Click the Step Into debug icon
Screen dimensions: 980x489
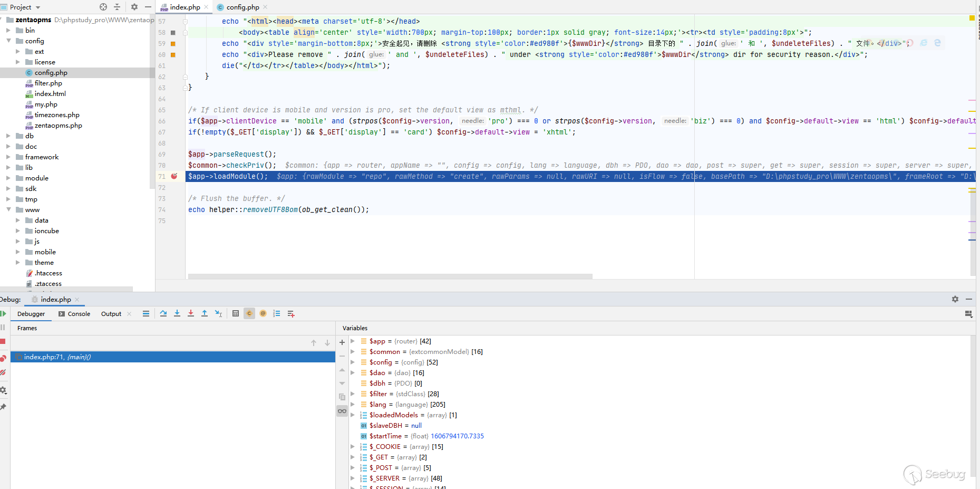pyautogui.click(x=177, y=313)
